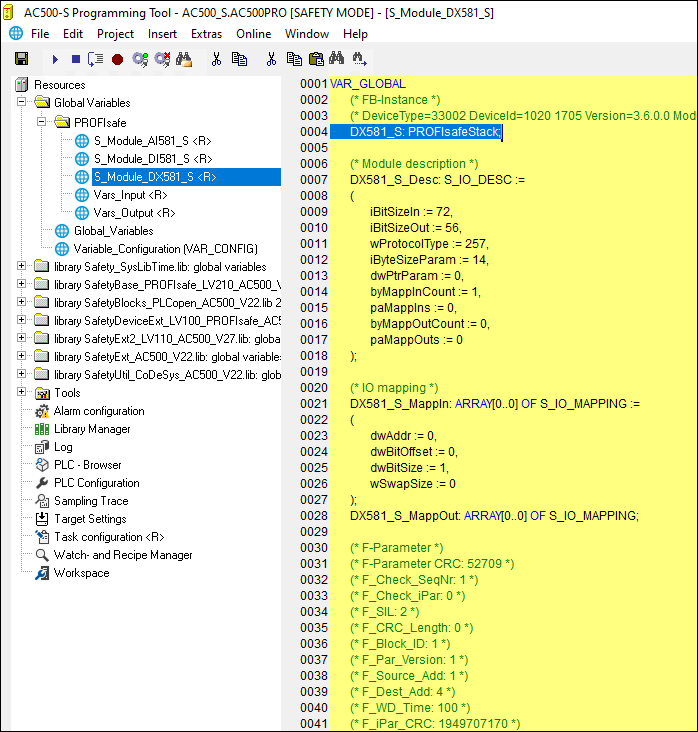Expand the Tools node
Screen dimensions: 698x732
pos(22,393)
